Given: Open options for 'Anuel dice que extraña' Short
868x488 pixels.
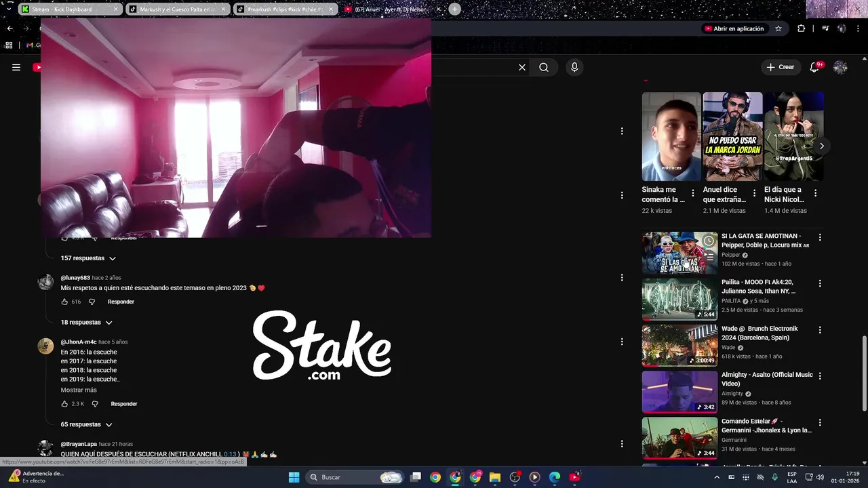Looking at the screenshot, I should (x=754, y=193).
